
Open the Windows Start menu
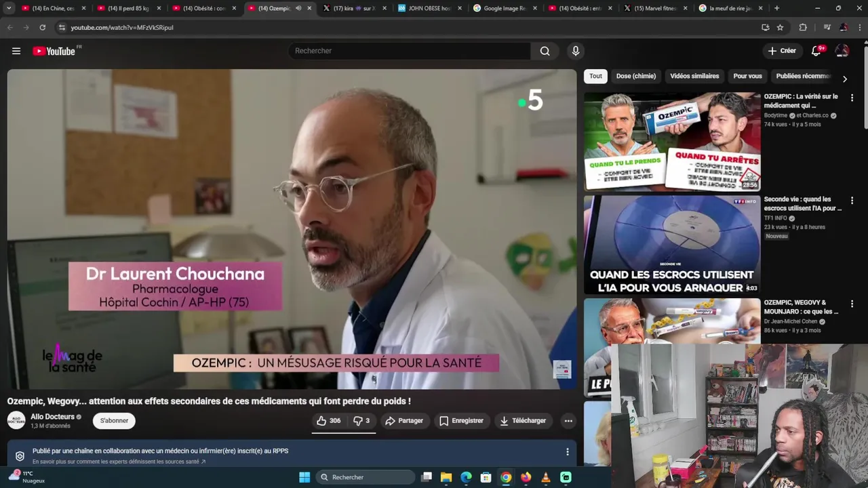[304, 477]
